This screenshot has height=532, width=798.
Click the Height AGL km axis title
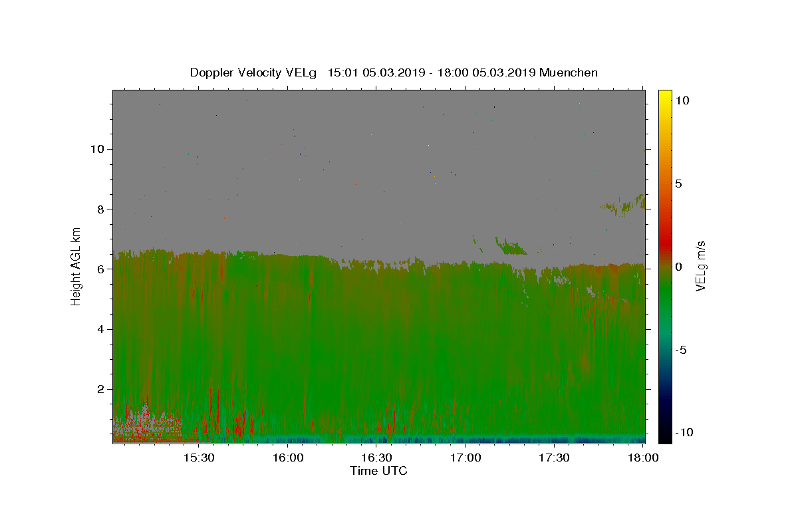click(76, 267)
